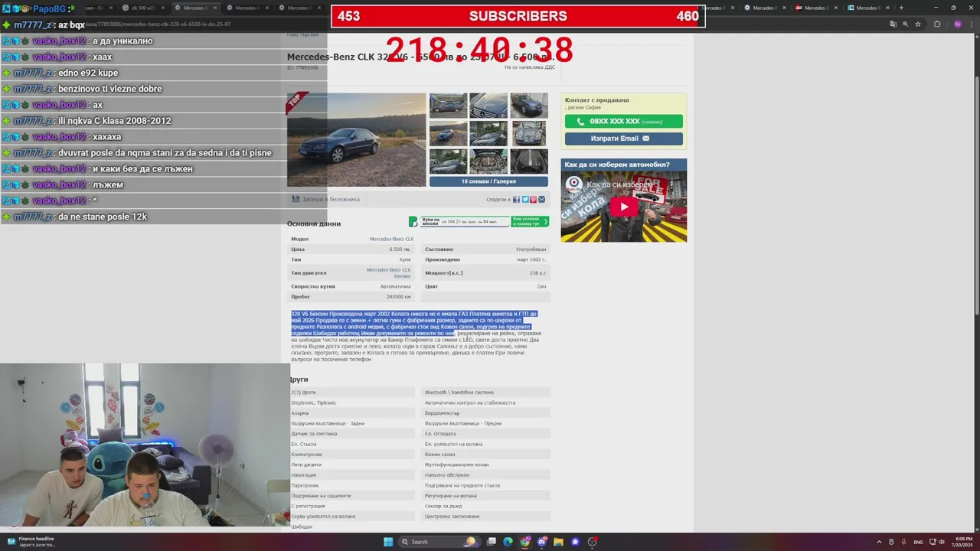Open top-left gallery thumbnail of car
The image size is (980, 551).
[x=448, y=106]
